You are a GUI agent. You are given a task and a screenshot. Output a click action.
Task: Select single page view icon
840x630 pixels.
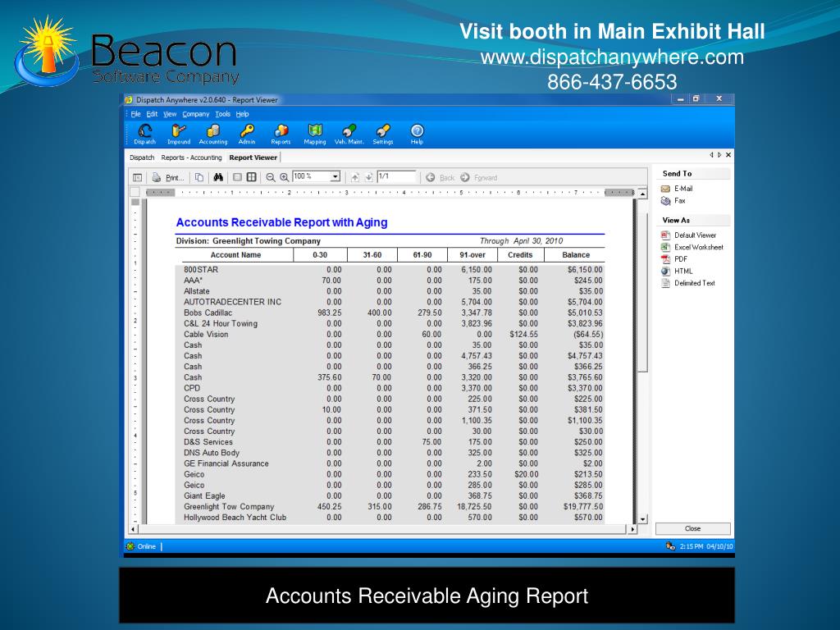[x=237, y=177]
